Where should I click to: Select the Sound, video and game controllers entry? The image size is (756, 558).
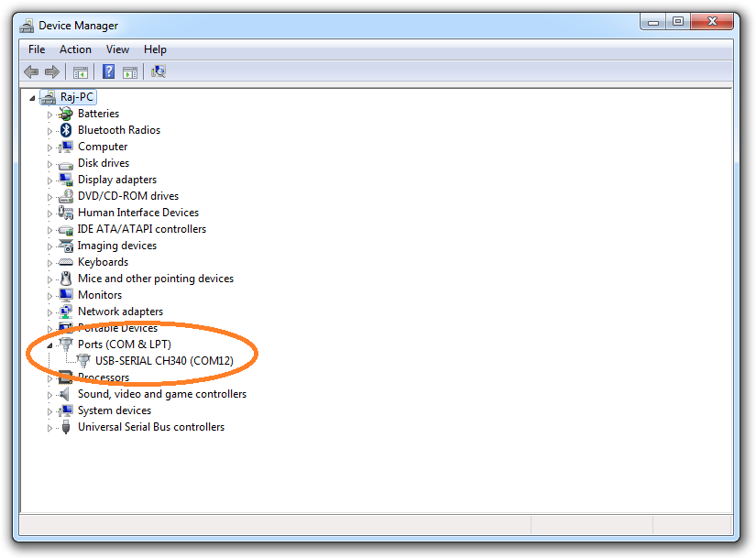click(x=162, y=393)
